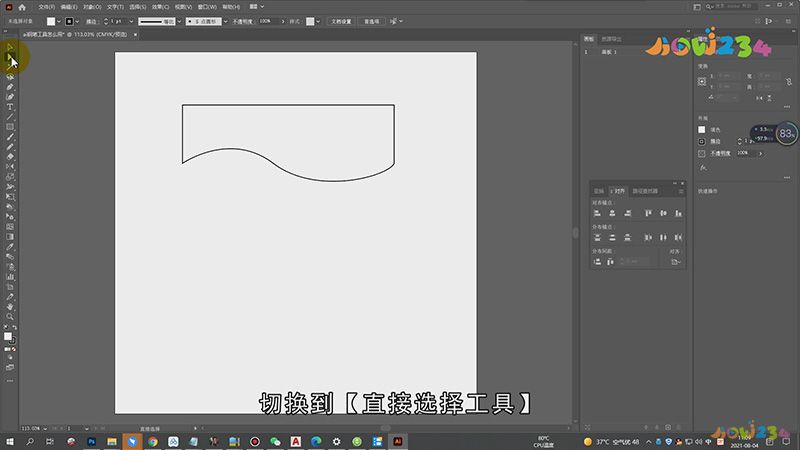Select the Rectangle tool
The width and height of the screenshot is (800, 450).
click(10, 127)
